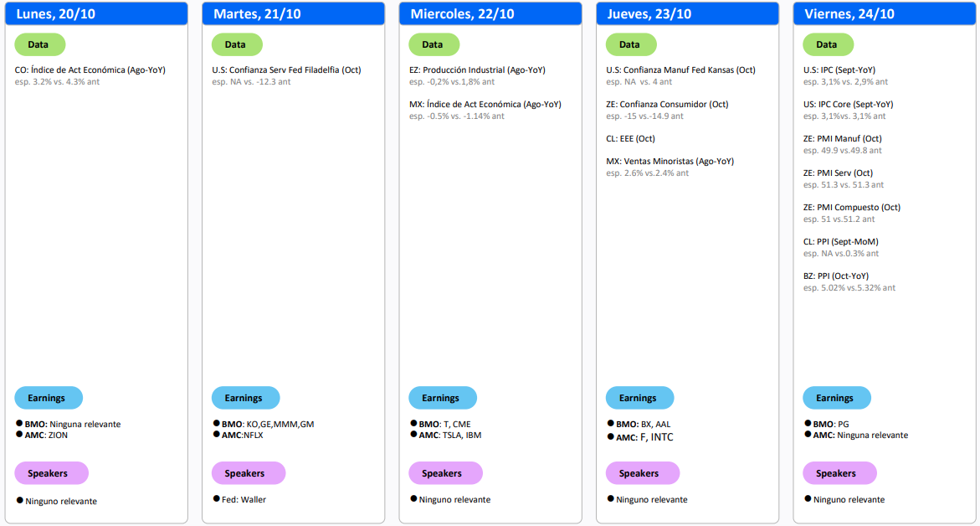
Task: Click the Data pill under Lunes
Action: point(39,44)
